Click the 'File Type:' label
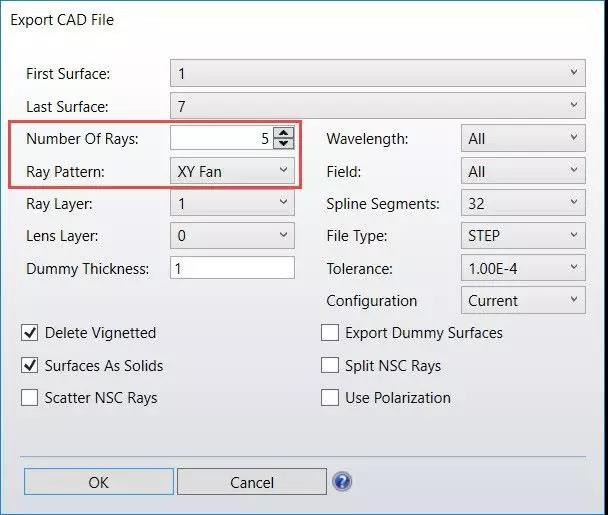Image resolution: width=608 pixels, height=515 pixels. click(357, 236)
